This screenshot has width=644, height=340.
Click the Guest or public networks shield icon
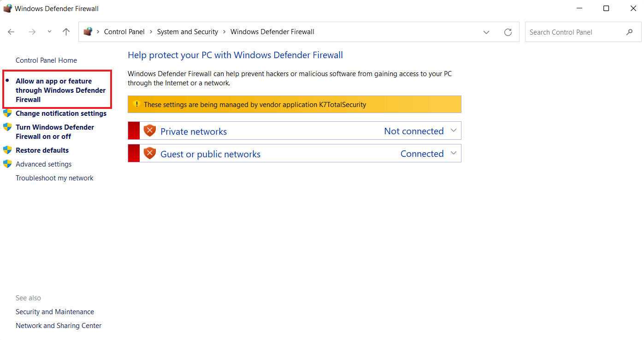coord(150,153)
